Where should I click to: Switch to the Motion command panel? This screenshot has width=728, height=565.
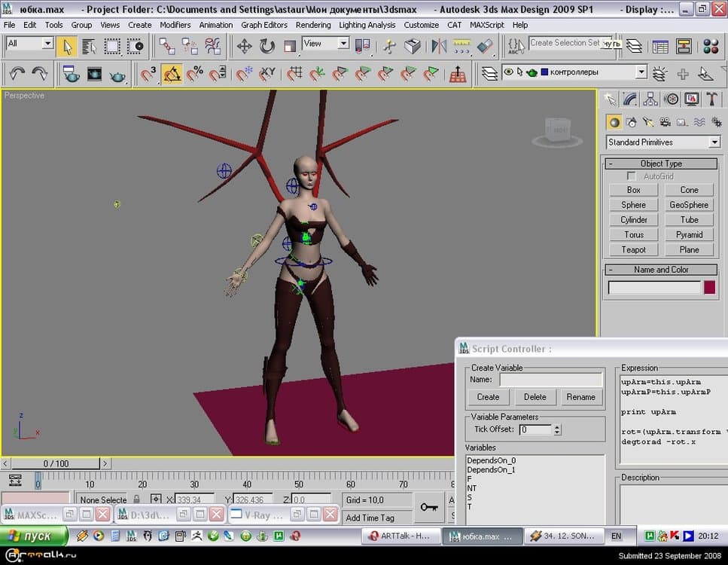pyautogui.click(x=672, y=99)
